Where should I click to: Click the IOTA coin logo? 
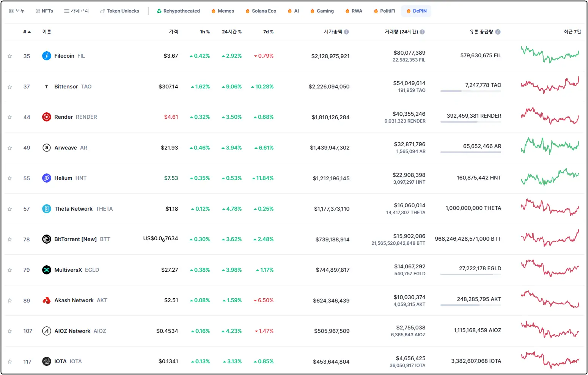(47, 361)
